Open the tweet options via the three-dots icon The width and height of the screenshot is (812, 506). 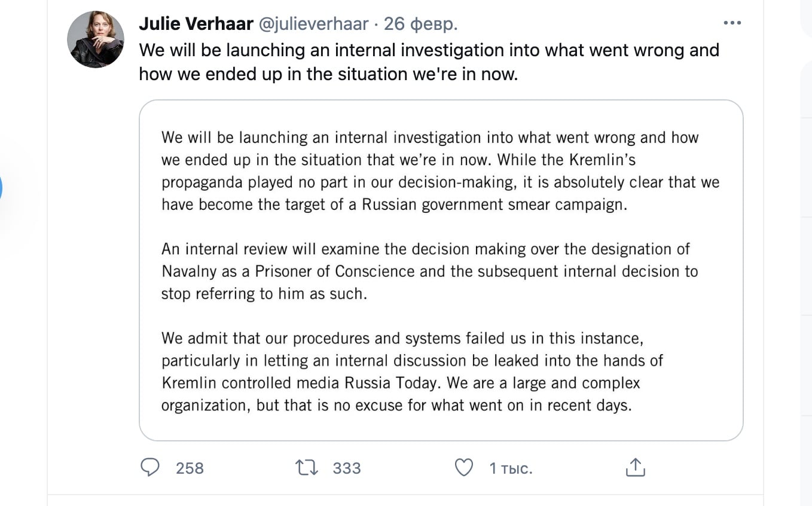[x=732, y=23]
